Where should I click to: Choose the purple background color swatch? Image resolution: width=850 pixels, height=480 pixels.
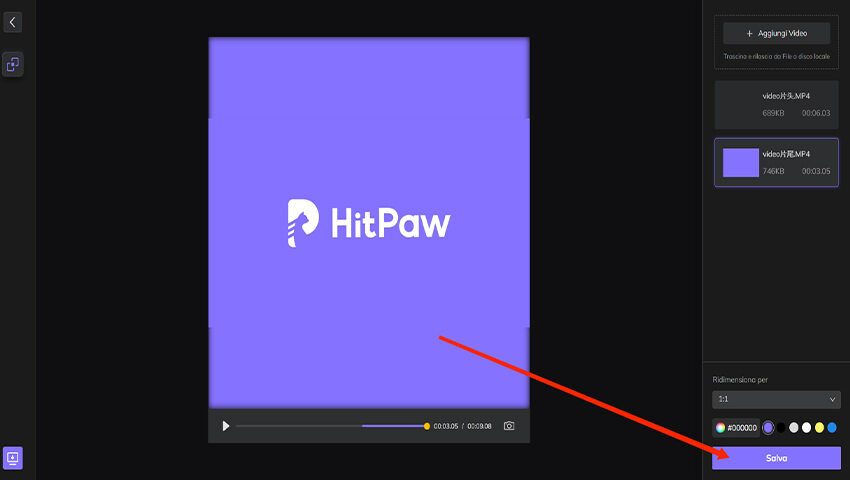(768, 428)
